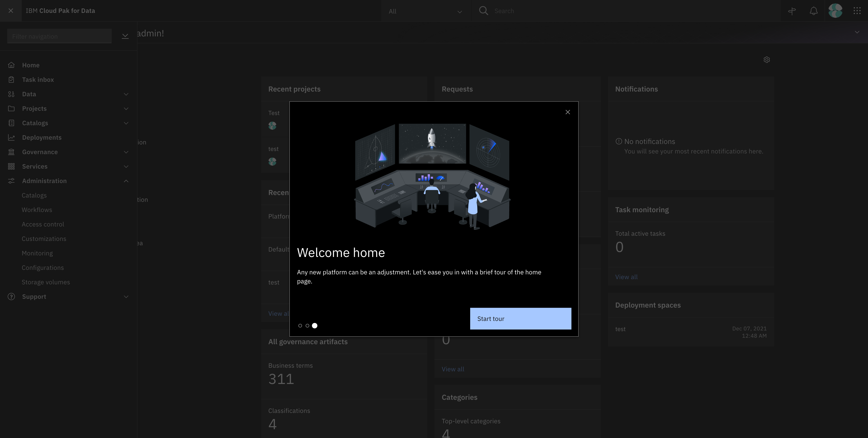Click the home page settings gear icon
This screenshot has height=438, width=868.
(767, 60)
